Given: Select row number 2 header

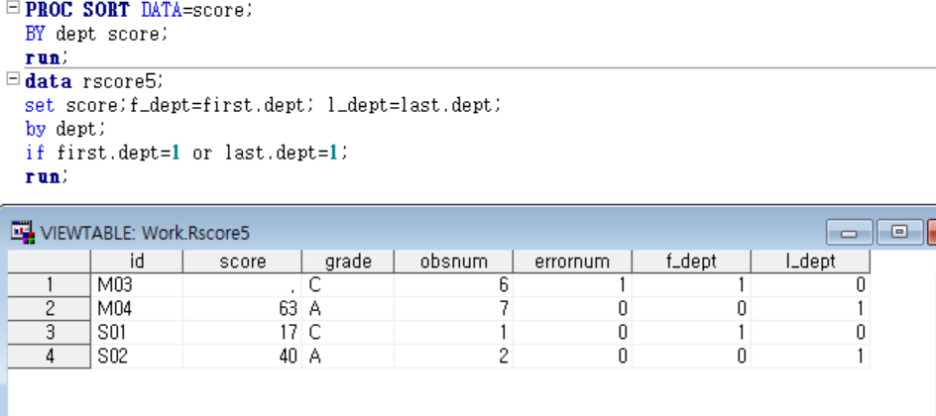Looking at the screenshot, I should pyautogui.click(x=49, y=309).
